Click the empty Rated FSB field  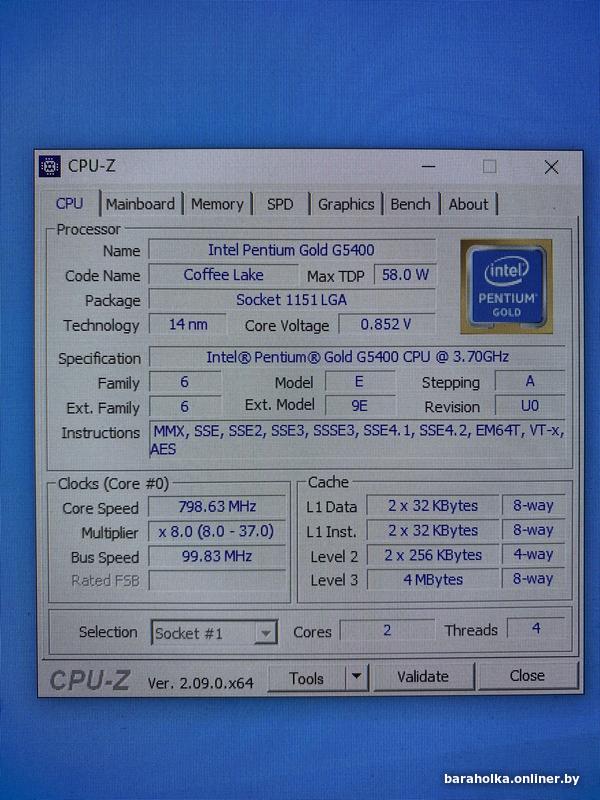click(x=217, y=580)
